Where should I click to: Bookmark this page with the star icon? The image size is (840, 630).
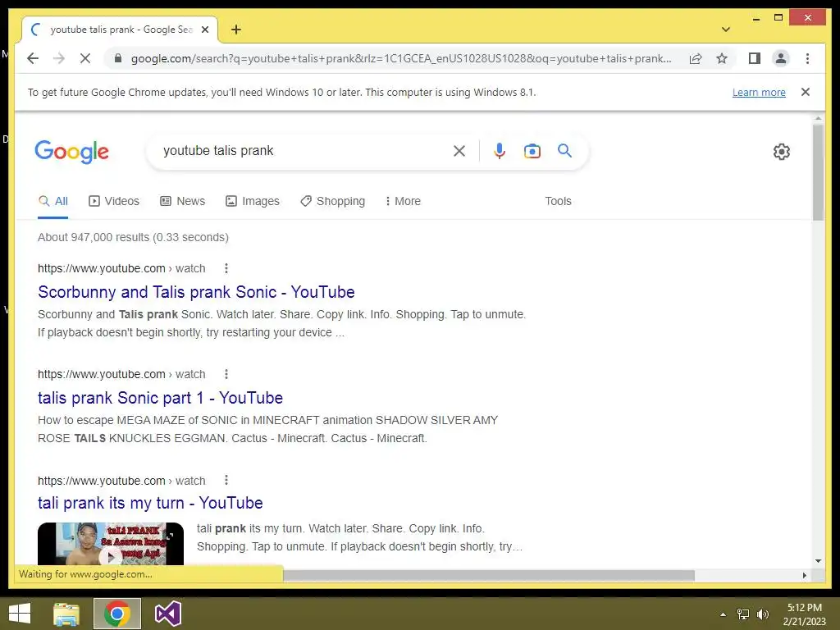pyautogui.click(x=722, y=58)
